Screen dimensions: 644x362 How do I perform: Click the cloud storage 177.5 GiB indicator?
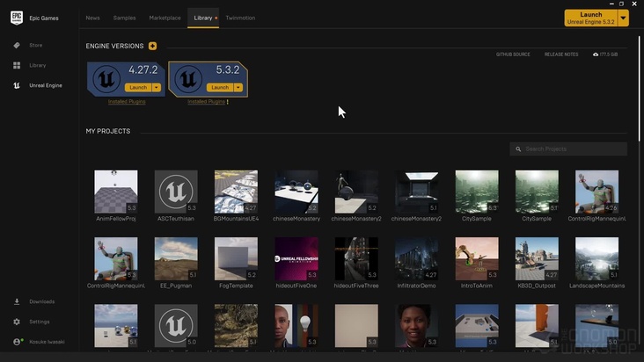click(605, 54)
